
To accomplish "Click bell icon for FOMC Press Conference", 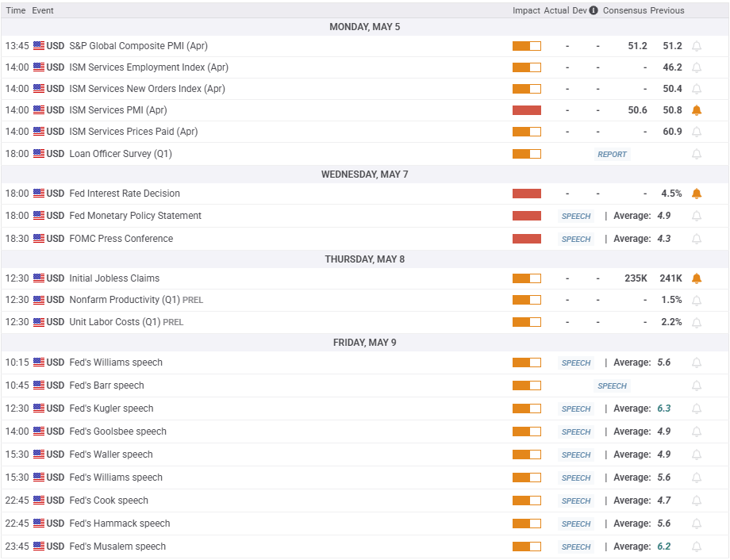I will click(697, 239).
